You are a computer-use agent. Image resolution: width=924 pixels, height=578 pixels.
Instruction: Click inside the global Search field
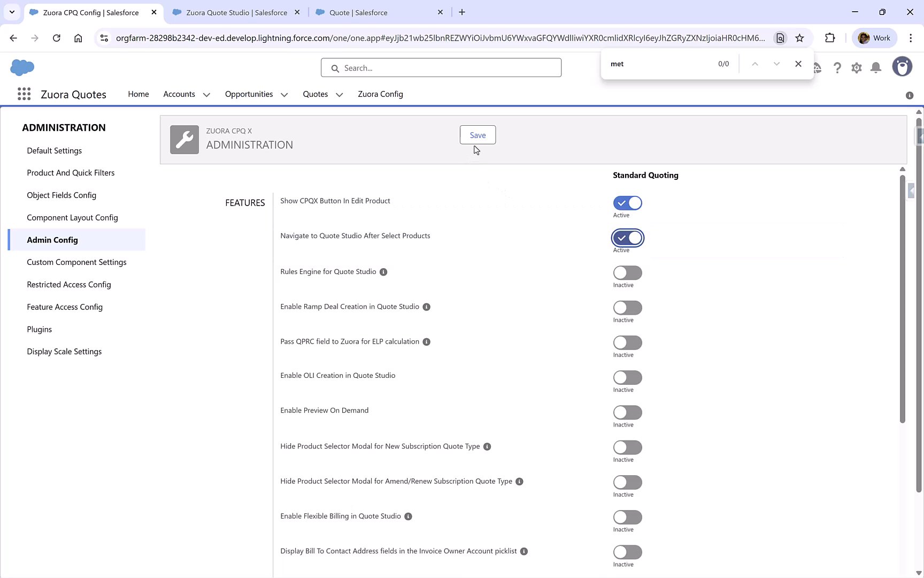(441, 67)
